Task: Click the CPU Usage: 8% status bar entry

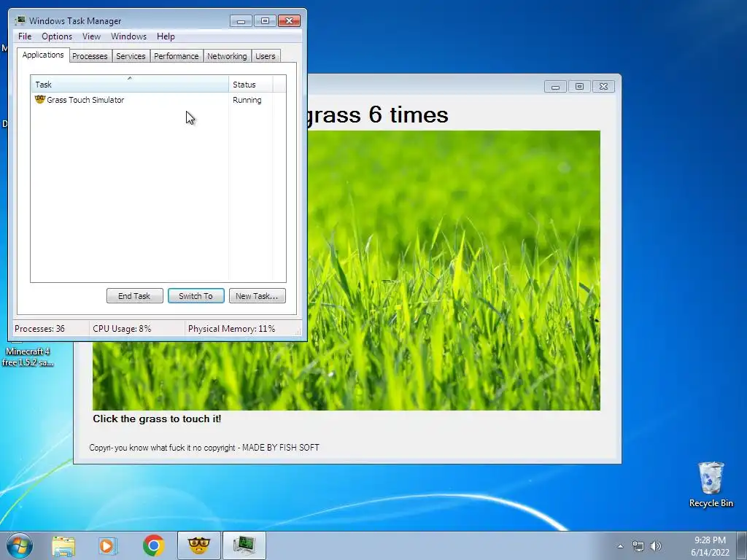Action: (122, 329)
